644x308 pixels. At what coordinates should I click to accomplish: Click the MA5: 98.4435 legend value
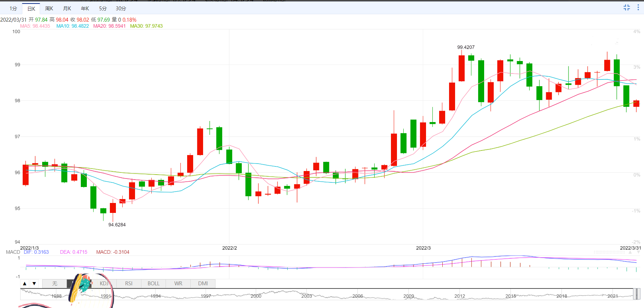(35, 26)
